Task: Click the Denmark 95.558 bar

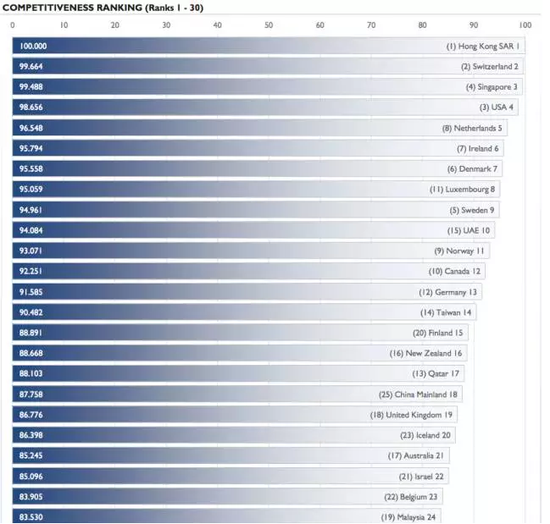Action: coord(257,169)
